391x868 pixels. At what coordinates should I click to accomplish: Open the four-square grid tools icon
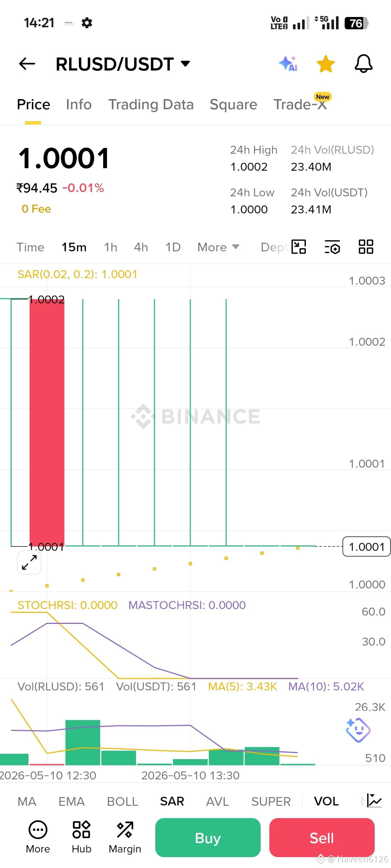coord(366,247)
